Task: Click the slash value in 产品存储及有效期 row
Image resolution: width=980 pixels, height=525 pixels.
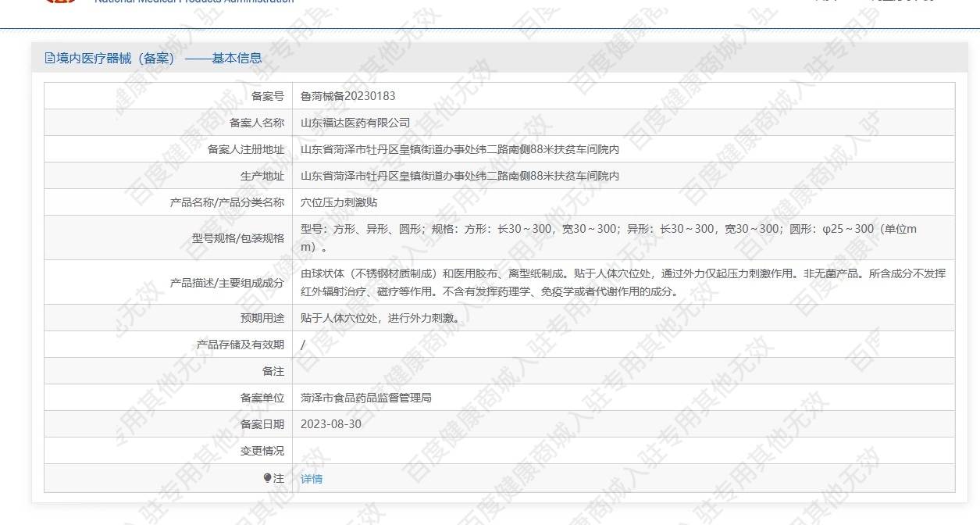Action: pos(303,345)
